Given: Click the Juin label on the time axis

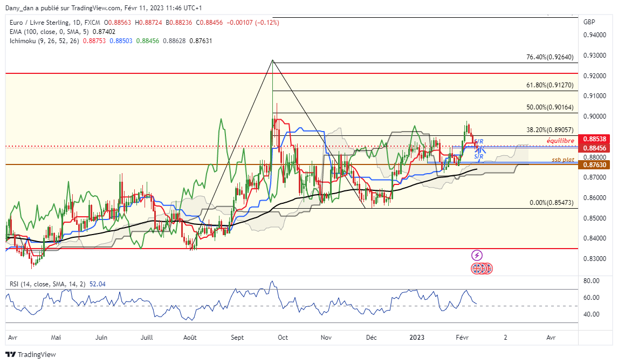Looking at the screenshot, I should [101, 338].
